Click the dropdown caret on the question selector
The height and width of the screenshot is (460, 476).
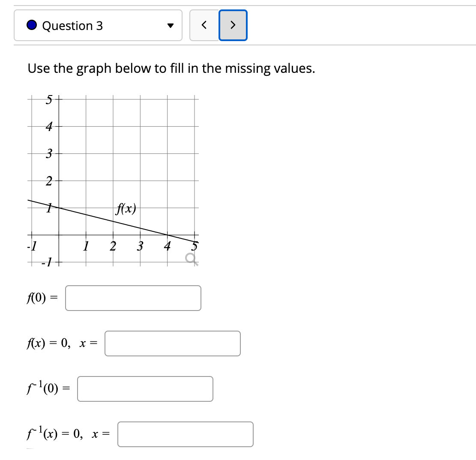(170, 26)
